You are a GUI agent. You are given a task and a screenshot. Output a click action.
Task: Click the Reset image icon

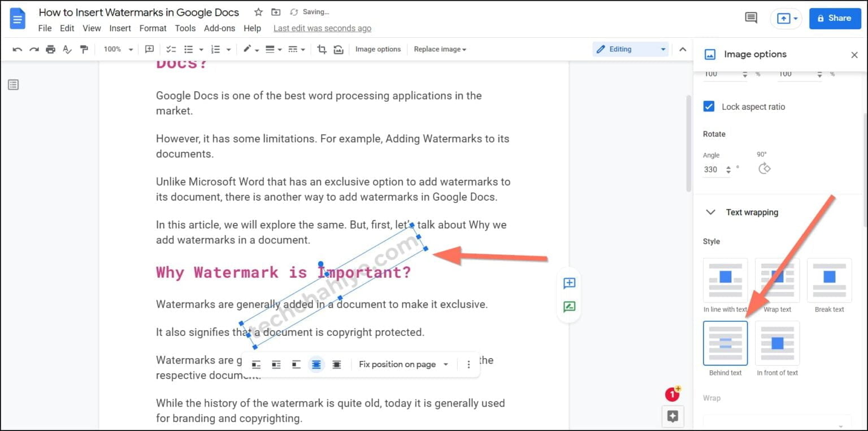(x=339, y=49)
